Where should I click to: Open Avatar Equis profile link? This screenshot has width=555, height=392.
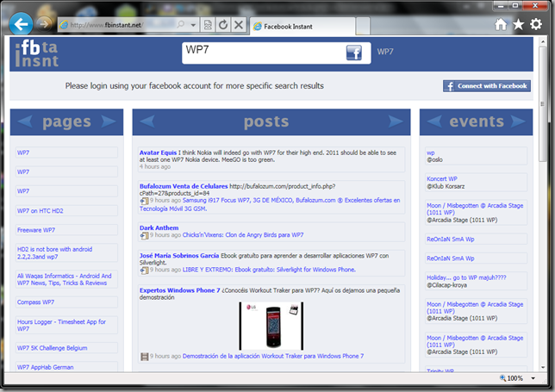[x=158, y=152]
